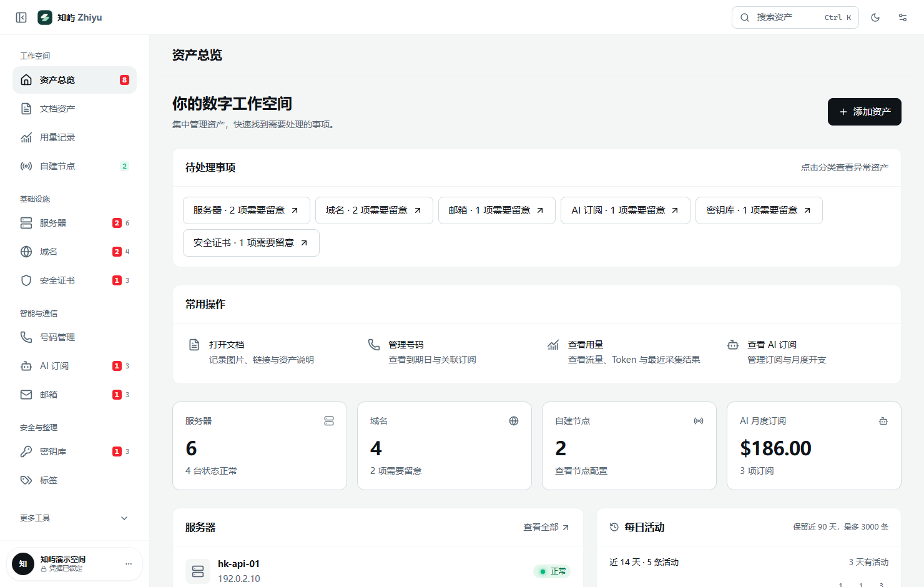Click the 正常 status badge
Viewport: 924px width, 587px height.
tap(552, 571)
